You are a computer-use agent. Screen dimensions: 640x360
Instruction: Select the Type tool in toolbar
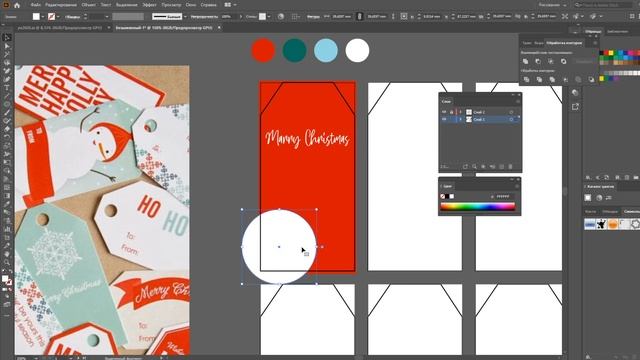7,88
